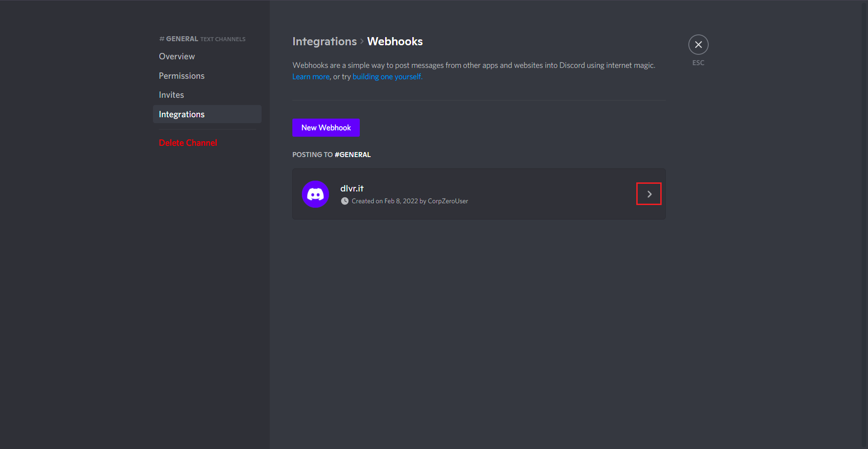Click the ESC label under close button
The image size is (868, 449).
coord(698,63)
